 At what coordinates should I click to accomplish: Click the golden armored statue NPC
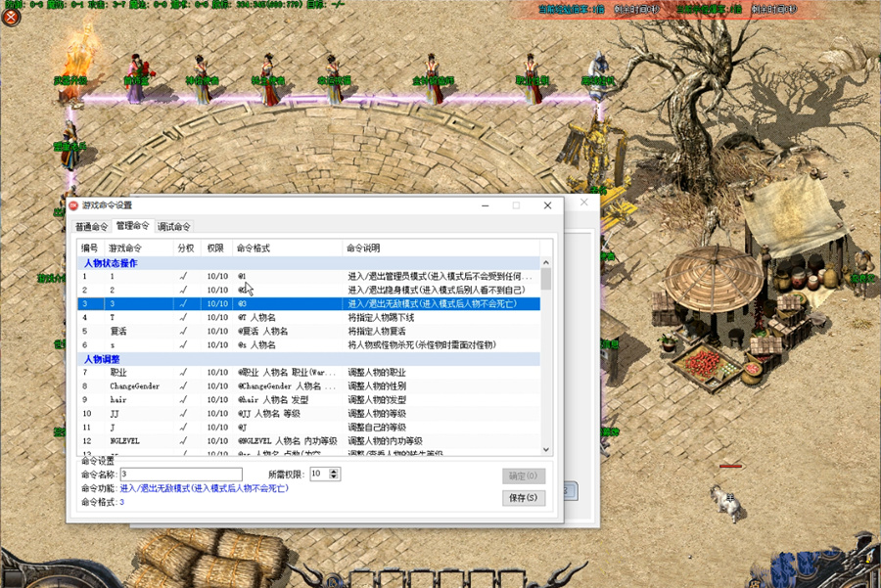pos(597,153)
